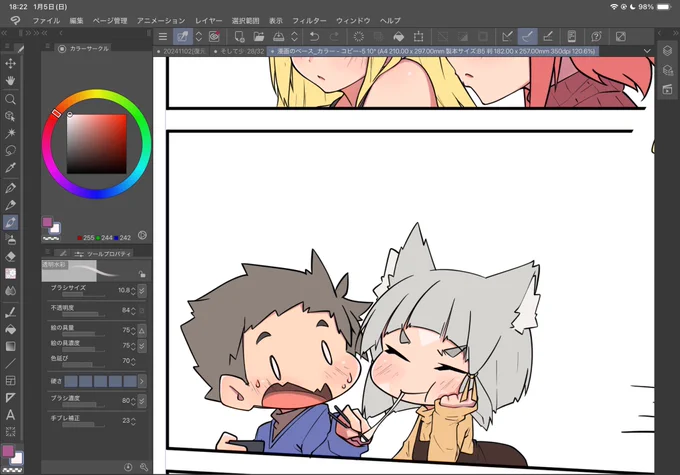The height and width of the screenshot is (475, 680).
Task: Select the Correct line tool
Action: pos(10,432)
